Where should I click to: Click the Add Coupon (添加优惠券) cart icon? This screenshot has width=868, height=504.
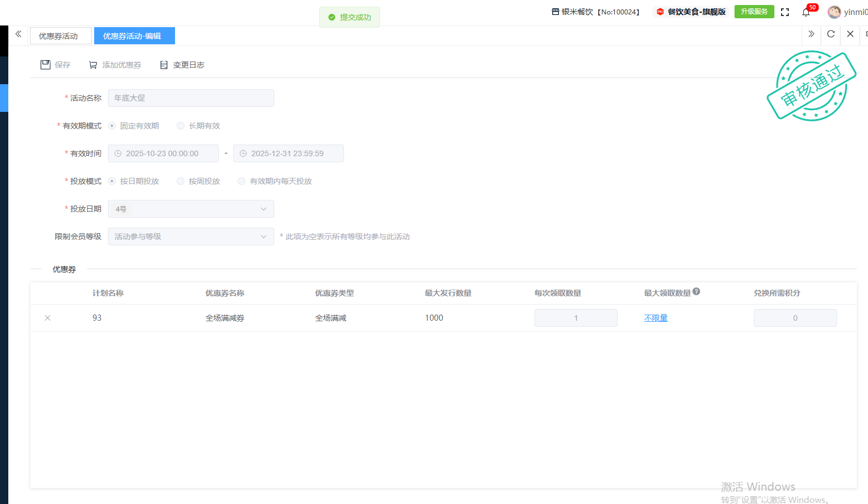[x=93, y=65]
